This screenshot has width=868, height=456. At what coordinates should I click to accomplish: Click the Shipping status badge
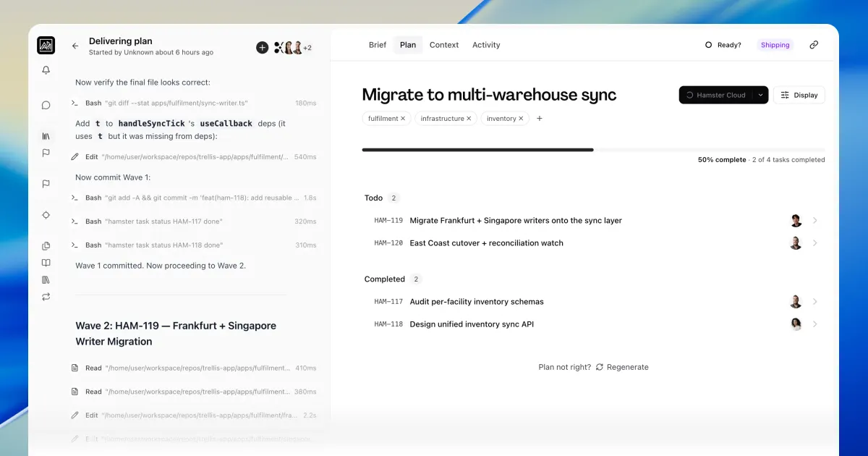(775, 45)
